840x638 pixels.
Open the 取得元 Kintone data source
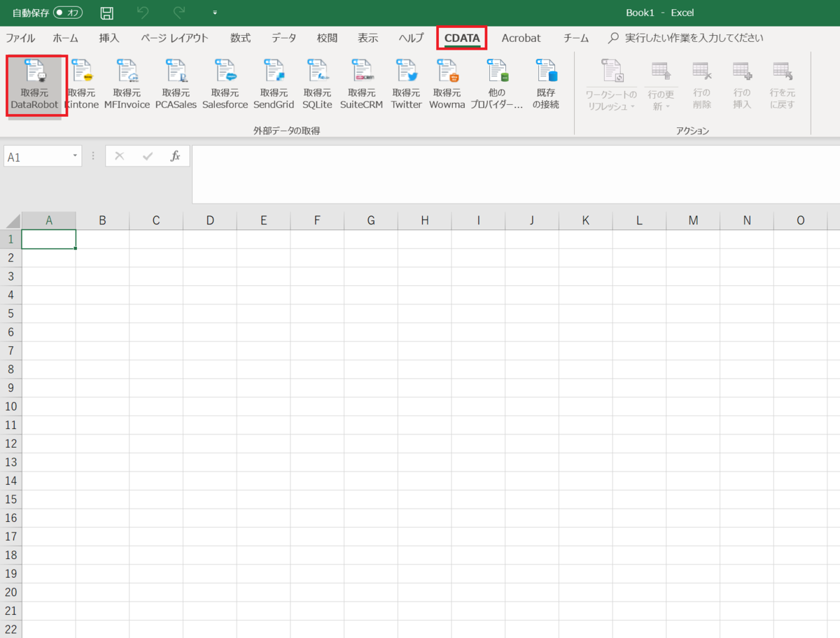[x=82, y=84]
